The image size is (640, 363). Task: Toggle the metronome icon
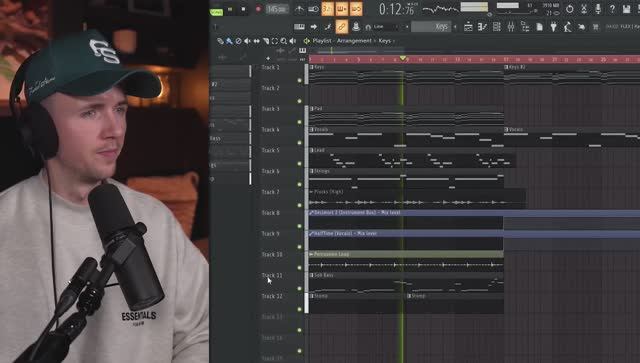299,9
